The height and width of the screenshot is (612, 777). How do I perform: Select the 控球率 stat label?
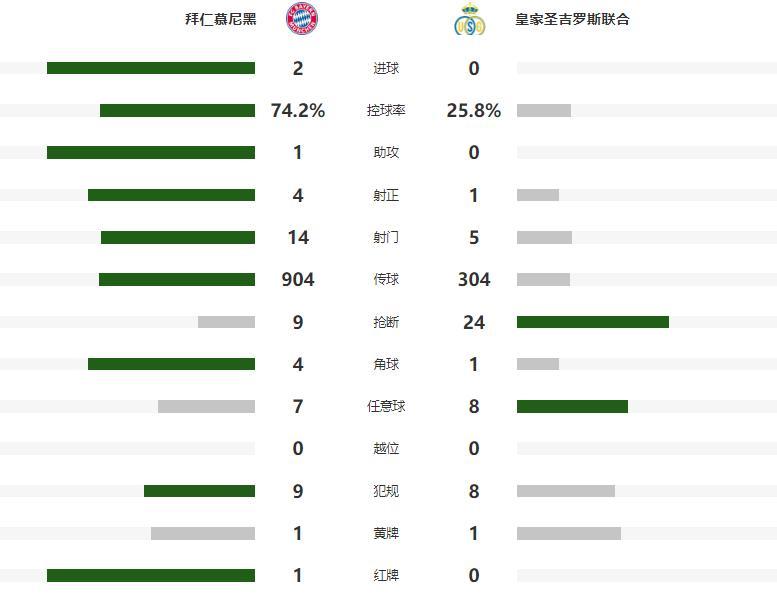coord(386,111)
